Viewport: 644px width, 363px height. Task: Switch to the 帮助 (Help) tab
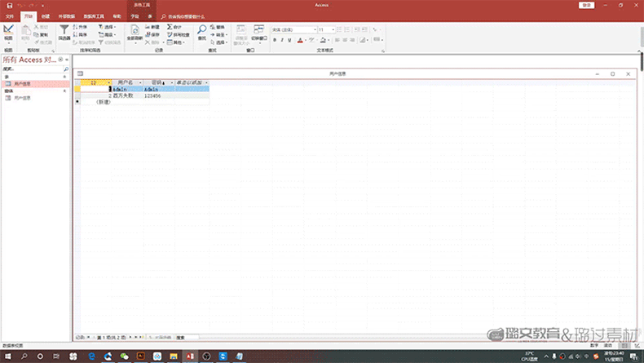point(117,16)
